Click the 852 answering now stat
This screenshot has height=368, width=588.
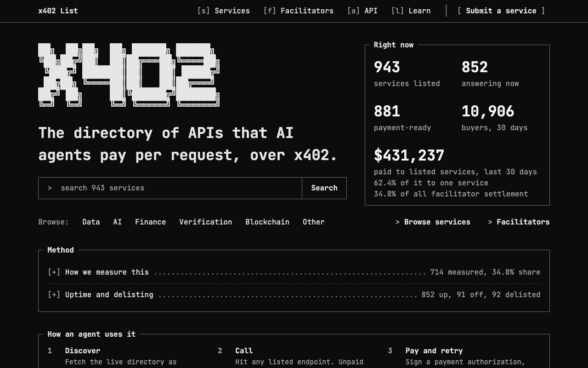[490, 73]
